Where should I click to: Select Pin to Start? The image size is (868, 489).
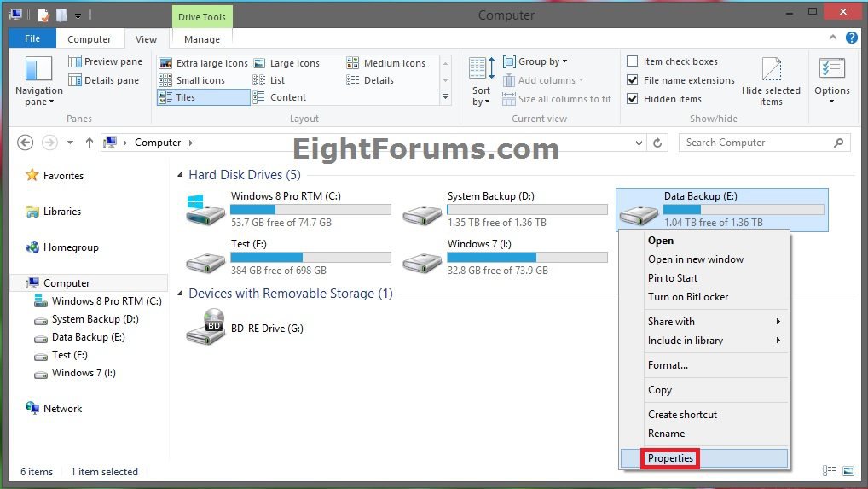point(704,278)
